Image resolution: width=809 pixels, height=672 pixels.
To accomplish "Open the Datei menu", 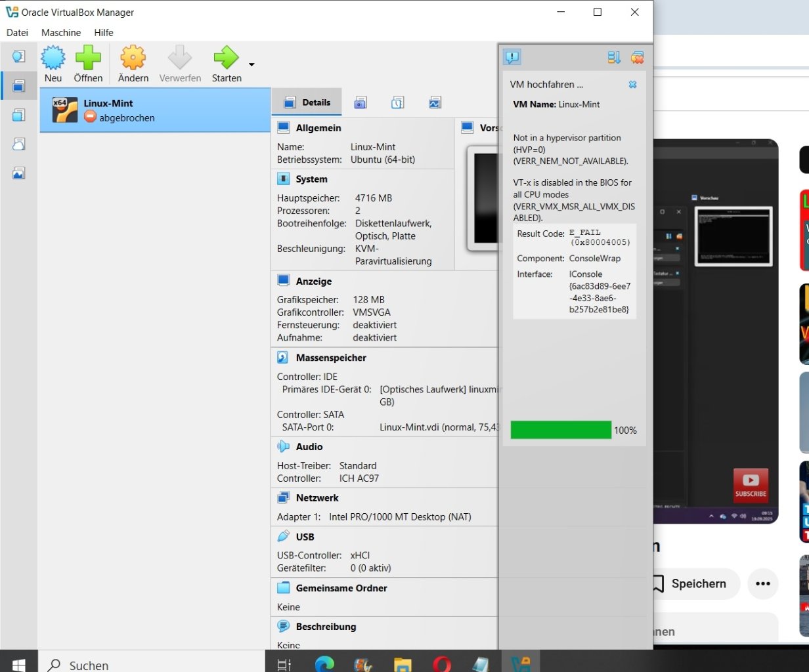I will tap(18, 32).
